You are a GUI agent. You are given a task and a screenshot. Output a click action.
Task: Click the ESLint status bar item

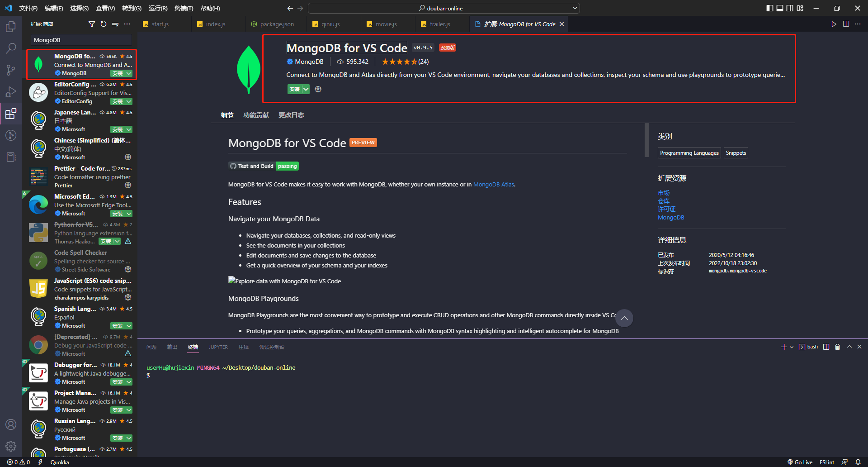tap(827, 462)
